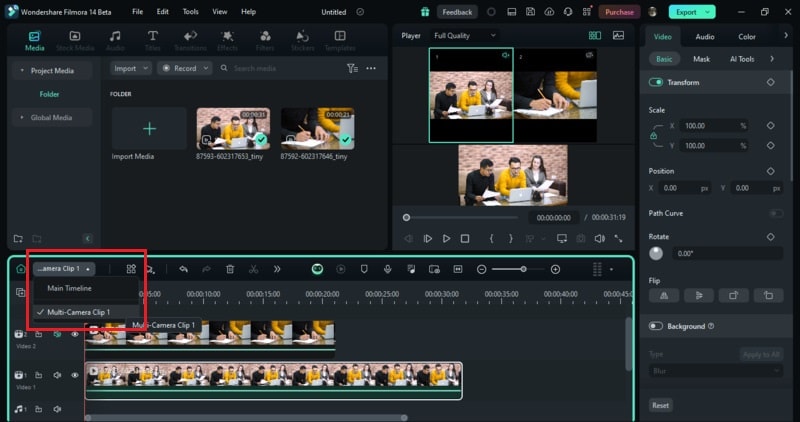Image resolution: width=800 pixels, height=422 pixels.
Task: Open the Effects tab
Action: click(227, 40)
